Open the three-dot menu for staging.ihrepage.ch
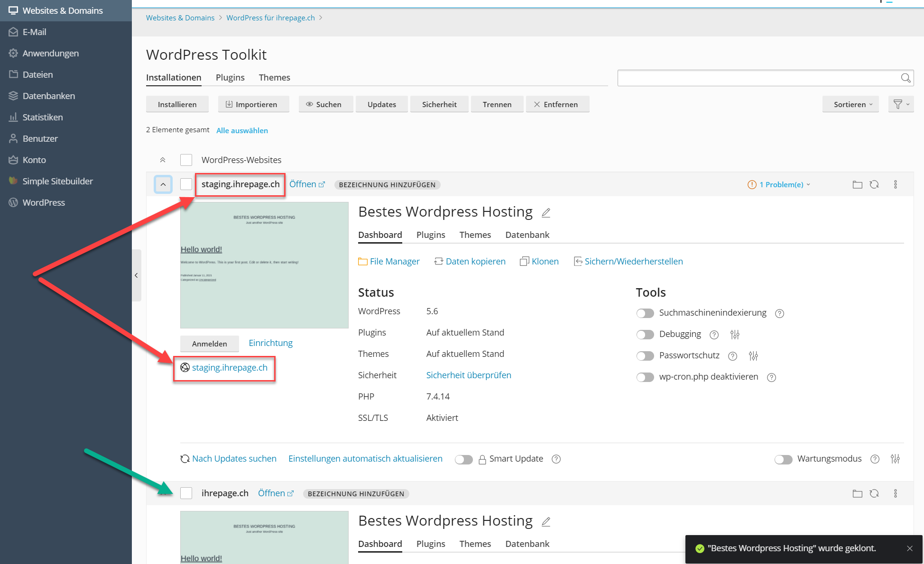This screenshot has width=924, height=564. tap(896, 184)
